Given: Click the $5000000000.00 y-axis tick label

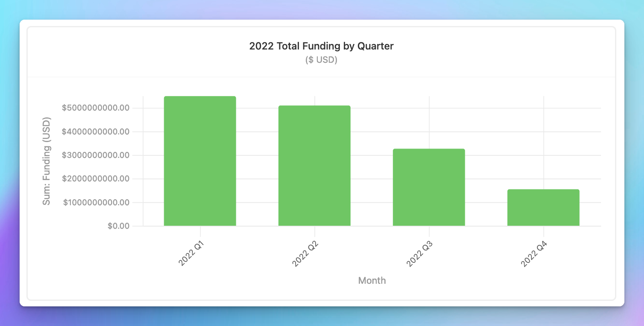Looking at the screenshot, I should (96, 108).
